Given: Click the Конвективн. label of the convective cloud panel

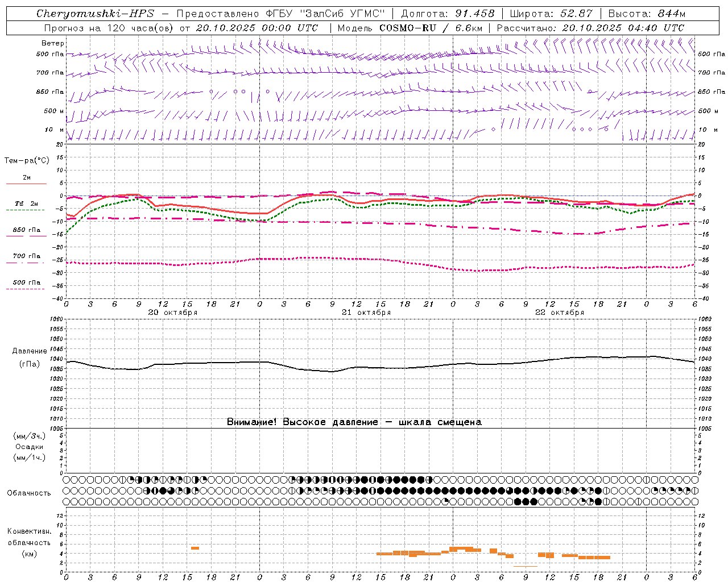Looking at the screenshot, I should pos(30,531).
